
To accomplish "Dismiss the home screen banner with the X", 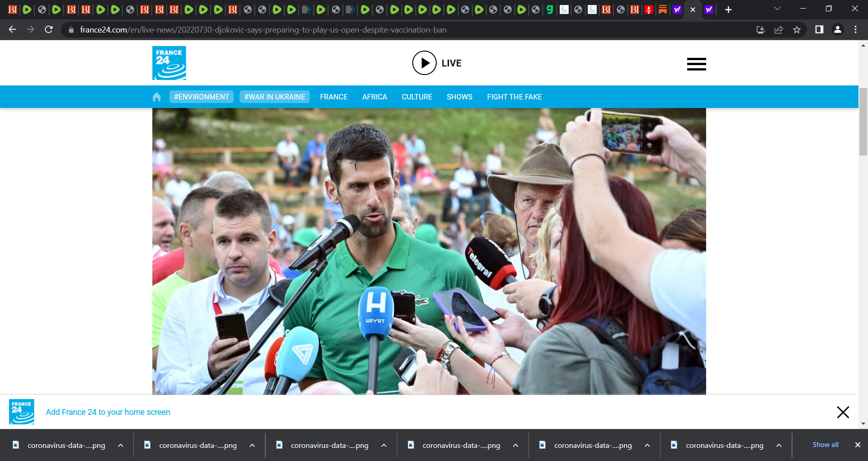I will (843, 412).
